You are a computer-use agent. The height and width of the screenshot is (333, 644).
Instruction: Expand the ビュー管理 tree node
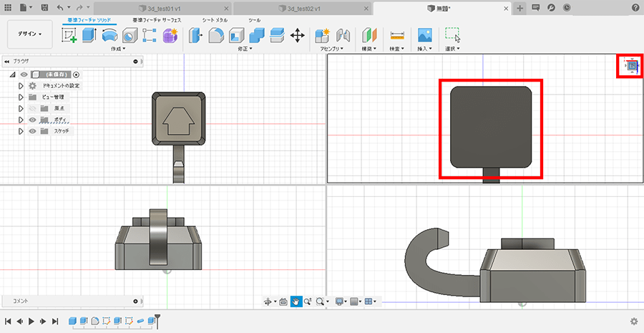point(21,97)
